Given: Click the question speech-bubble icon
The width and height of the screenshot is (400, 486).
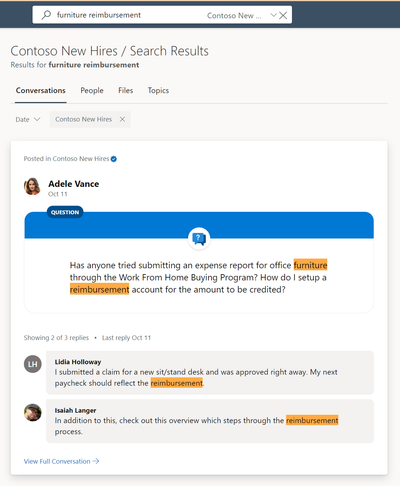Looking at the screenshot, I should 199,239.
